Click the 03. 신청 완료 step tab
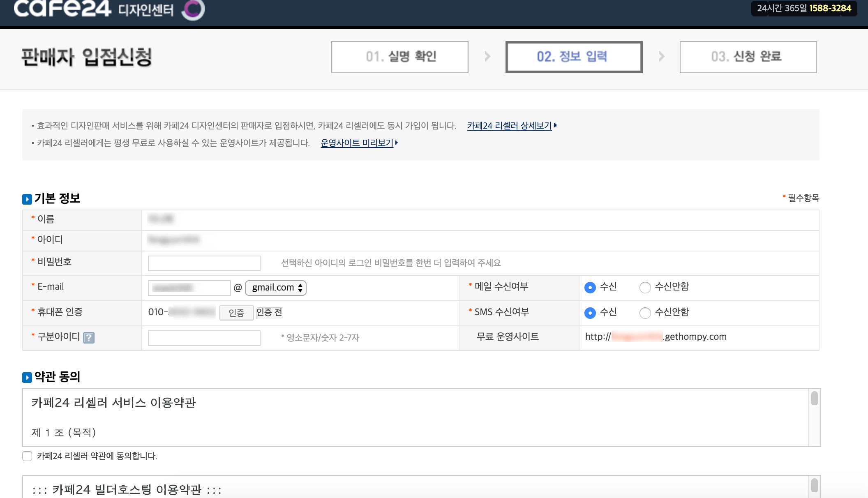The width and height of the screenshot is (868, 498). tap(748, 57)
